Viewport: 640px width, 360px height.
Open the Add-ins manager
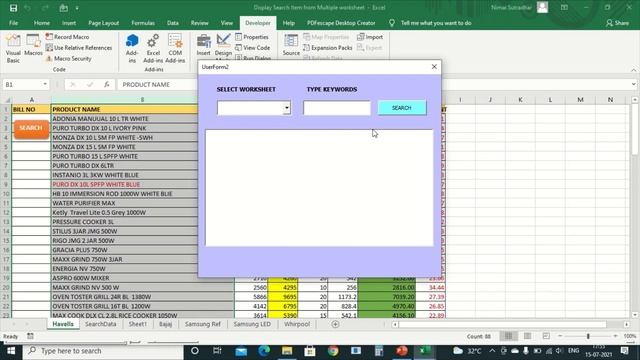[132, 49]
